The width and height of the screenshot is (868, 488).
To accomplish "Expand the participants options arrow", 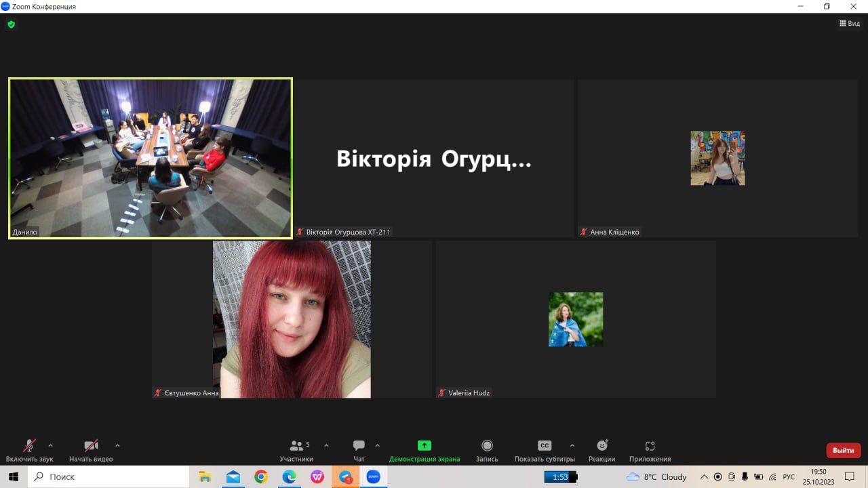I will (326, 445).
